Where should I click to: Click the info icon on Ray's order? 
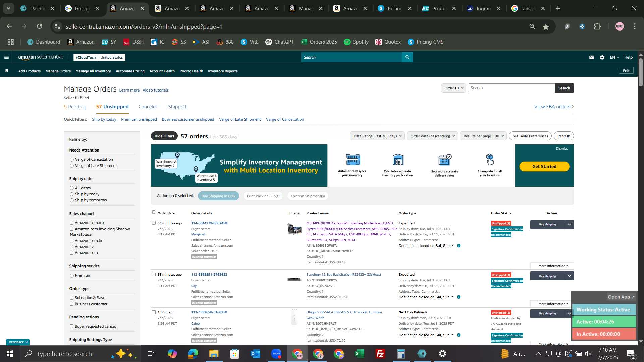[x=459, y=297]
